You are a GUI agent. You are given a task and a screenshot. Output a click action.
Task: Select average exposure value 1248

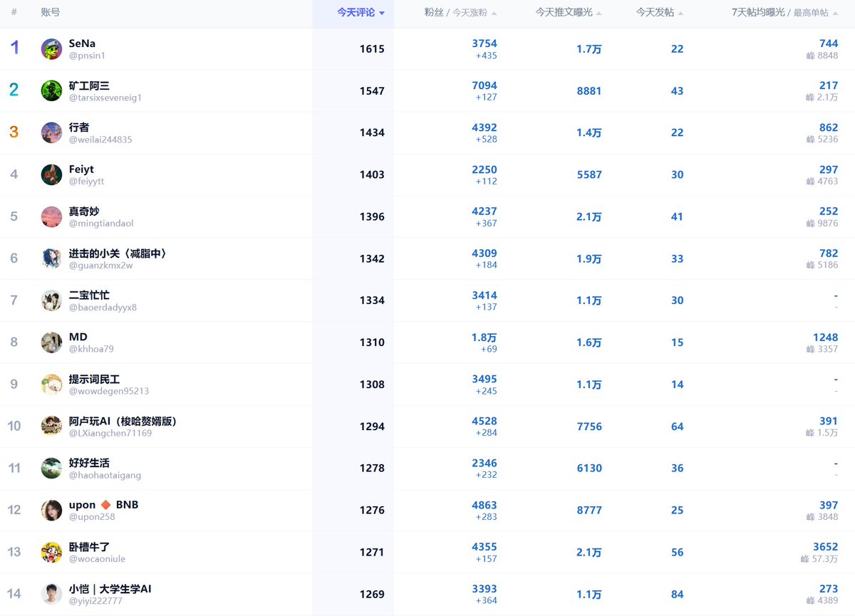coord(825,337)
